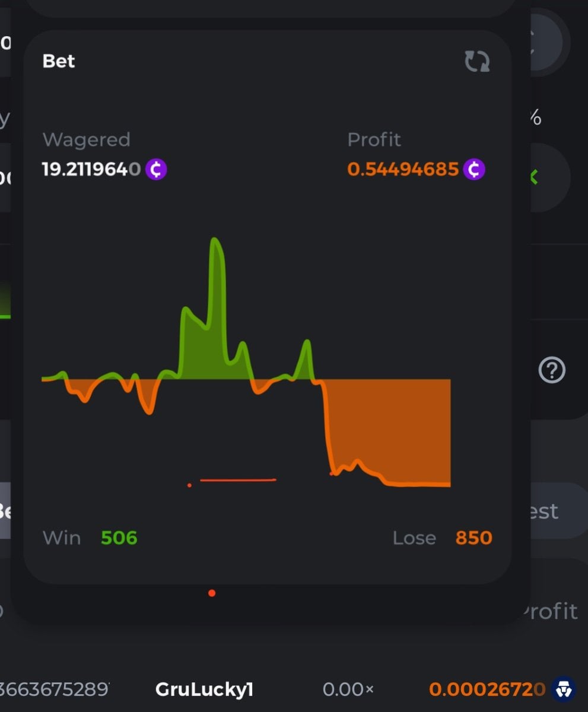Select the Profit column header

pyautogui.click(x=549, y=611)
